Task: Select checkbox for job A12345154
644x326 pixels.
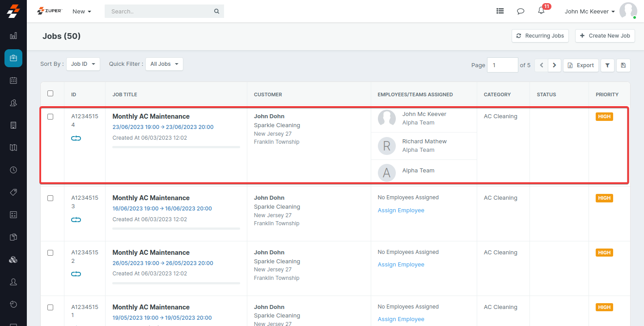Action: [x=51, y=116]
